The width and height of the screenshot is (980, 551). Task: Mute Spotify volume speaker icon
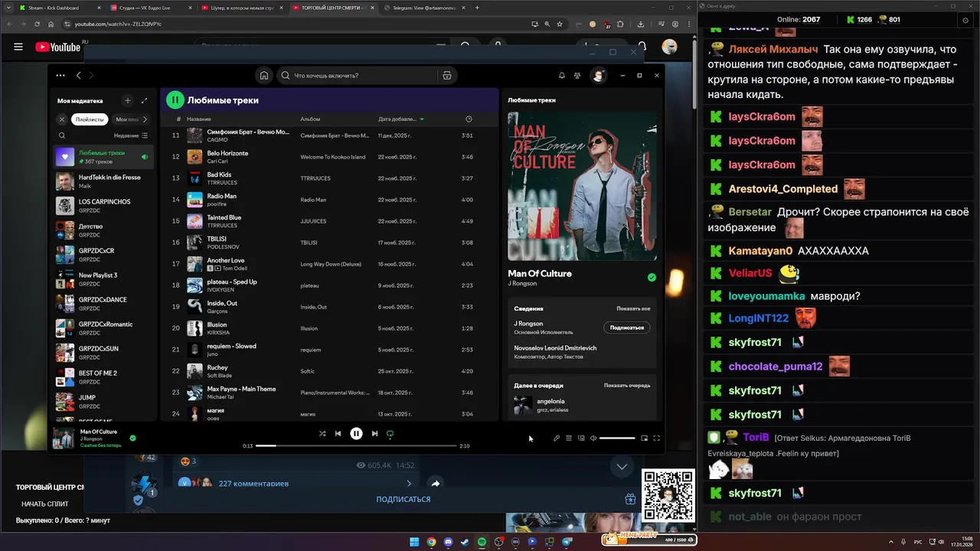coord(593,439)
